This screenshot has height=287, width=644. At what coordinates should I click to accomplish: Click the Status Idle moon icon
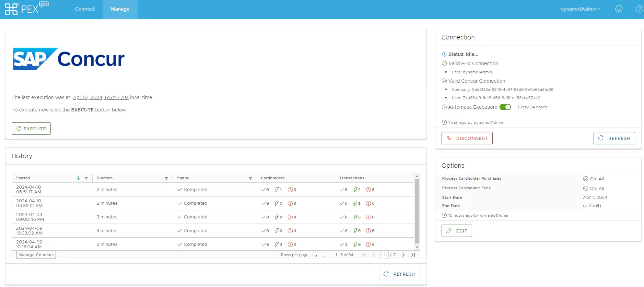[444, 54]
